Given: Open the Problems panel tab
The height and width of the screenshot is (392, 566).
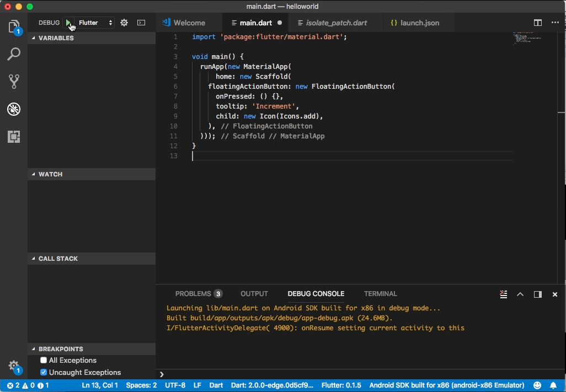Looking at the screenshot, I should click(x=199, y=293).
